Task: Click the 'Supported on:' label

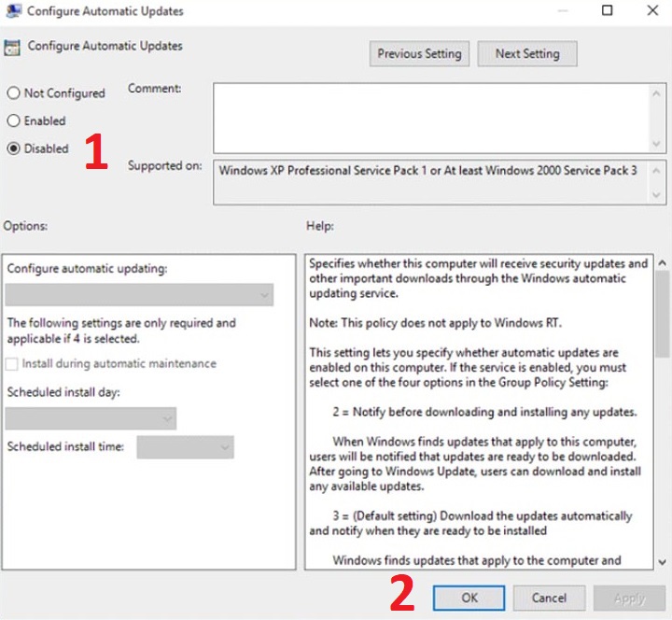Action: (164, 165)
